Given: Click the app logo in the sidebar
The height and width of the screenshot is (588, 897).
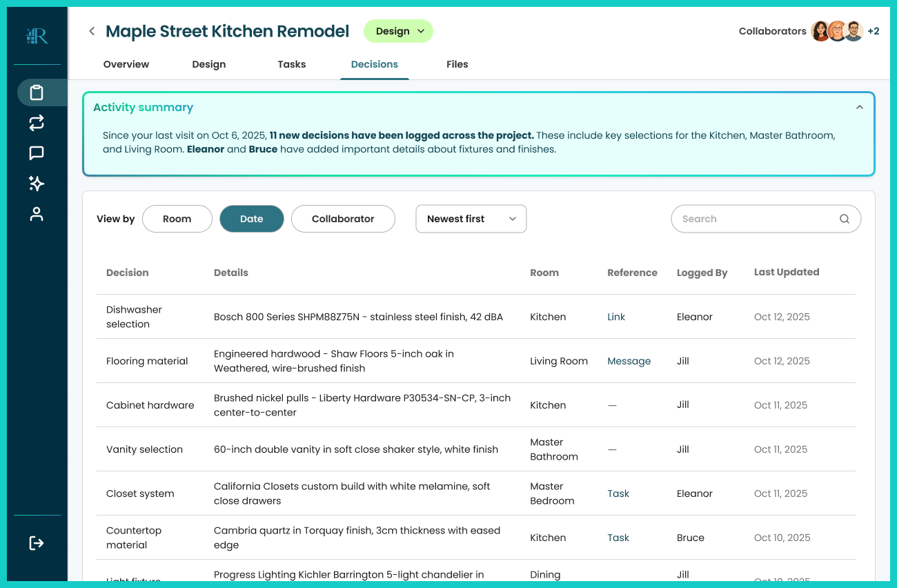Looking at the screenshot, I should (x=37, y=37).
